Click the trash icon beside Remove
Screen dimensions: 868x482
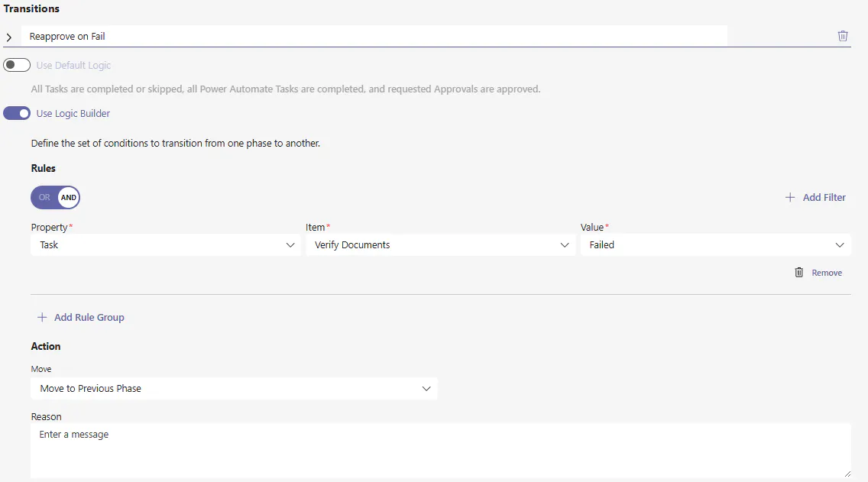pos(799,273)
